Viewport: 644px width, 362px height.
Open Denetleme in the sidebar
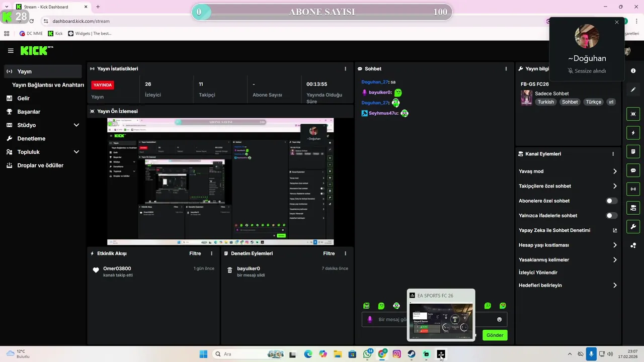click(x=31, y=138)
